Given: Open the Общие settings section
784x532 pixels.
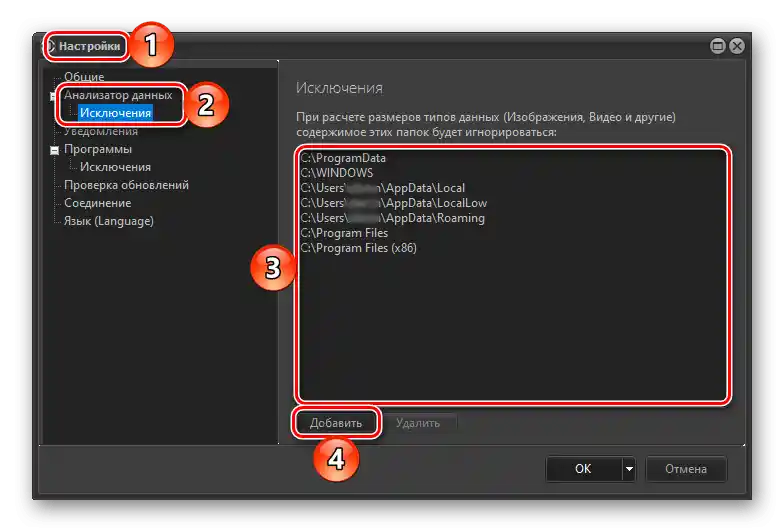Looking at the screenshot, I should coord(84,77).
